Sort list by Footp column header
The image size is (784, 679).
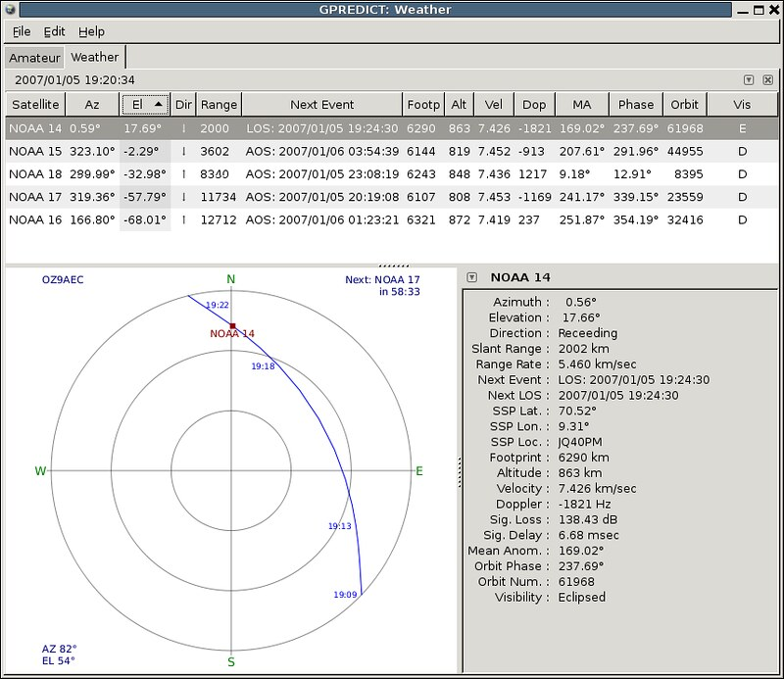(x=423, y=105)
